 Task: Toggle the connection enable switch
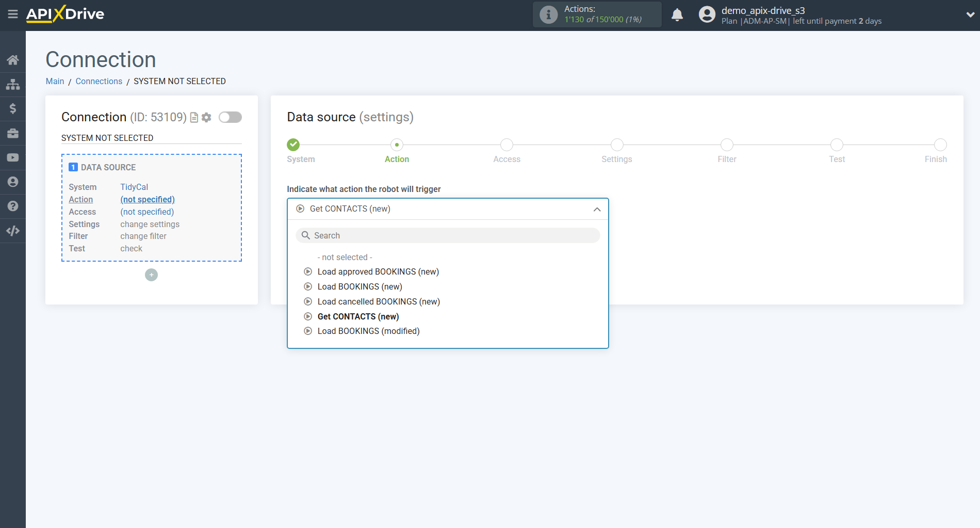(230, 117)
